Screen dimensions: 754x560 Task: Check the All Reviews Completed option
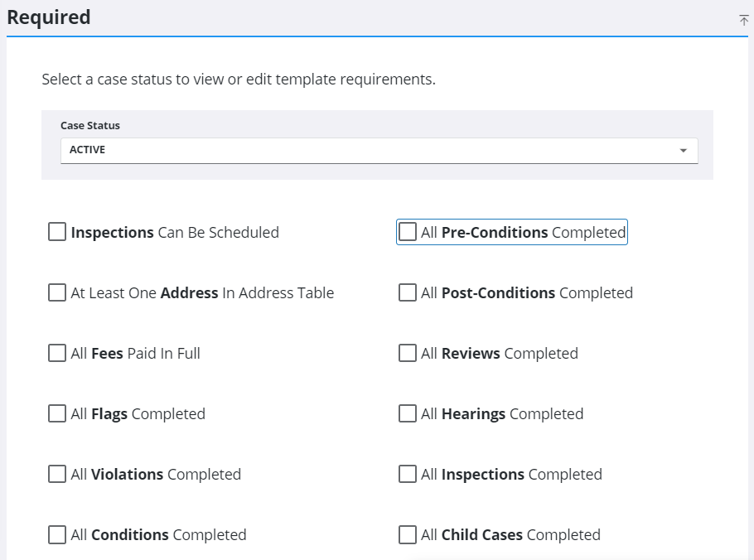click(x=408, y=353)
